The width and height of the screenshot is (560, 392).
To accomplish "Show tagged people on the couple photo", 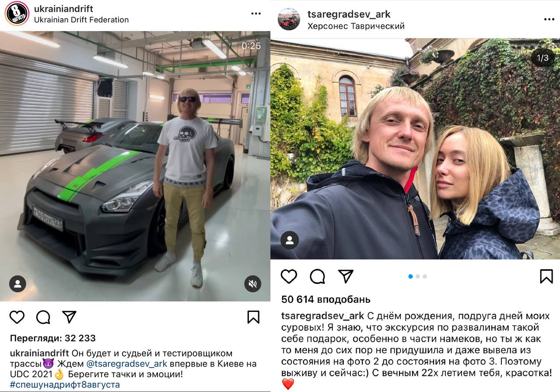I will tap(290, 240).
